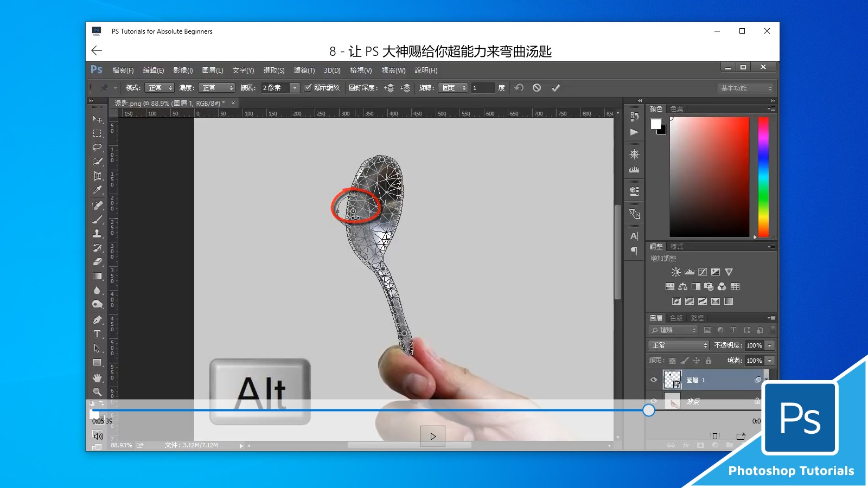
Task: Toggle lock all for the layer
Action: click(709, 361)
